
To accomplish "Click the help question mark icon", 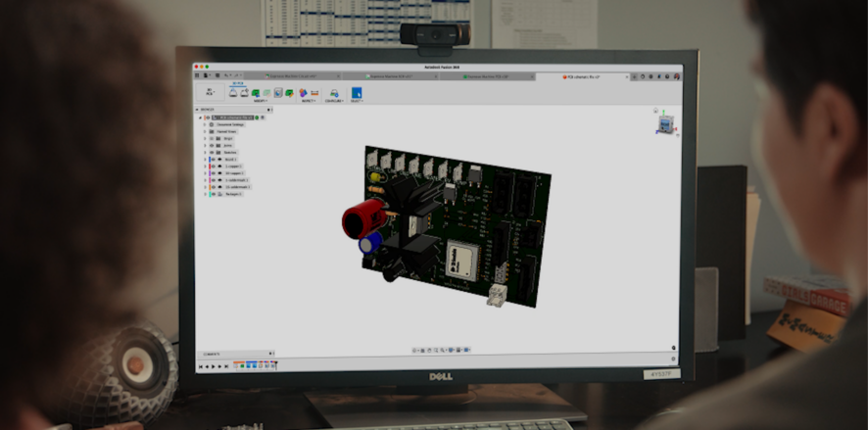I will click(x=667, y=76).
